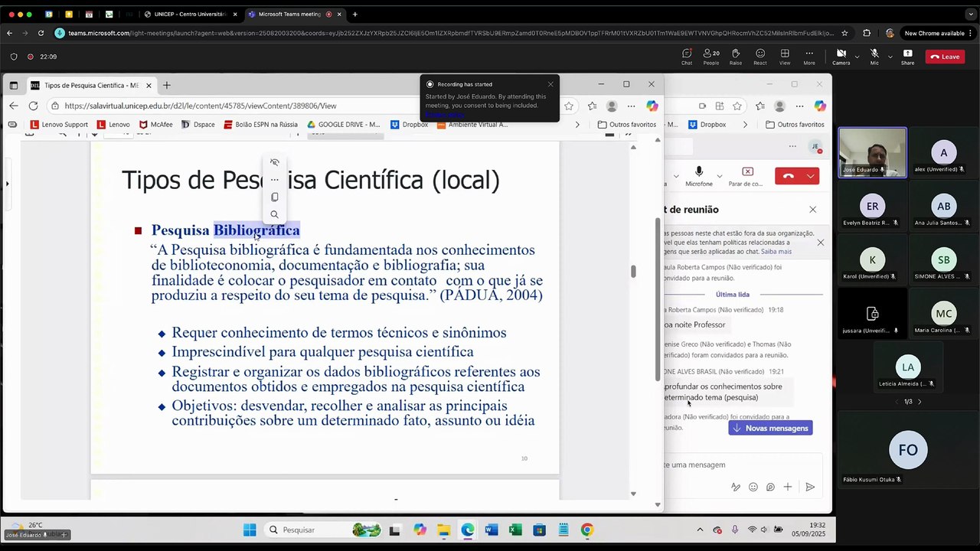Click the plus attach icon in chat
The image size is (980, 551).
pyautogui.click(x=787, y=487)
